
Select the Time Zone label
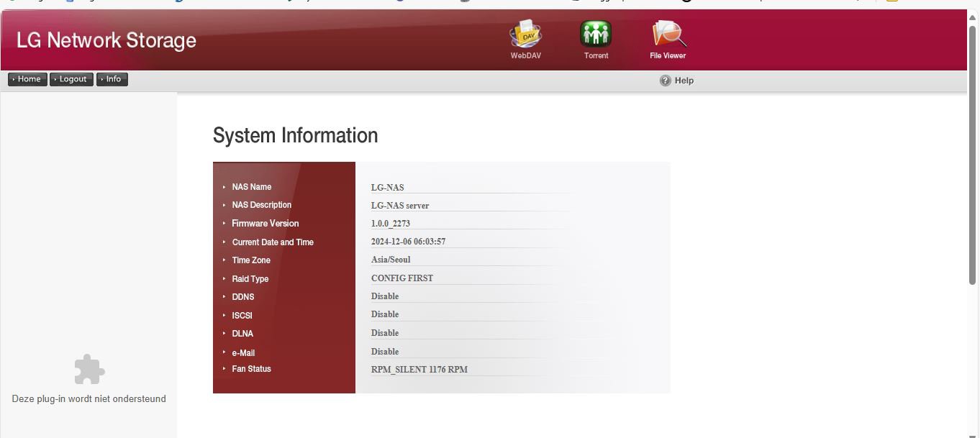coord(251,260)
